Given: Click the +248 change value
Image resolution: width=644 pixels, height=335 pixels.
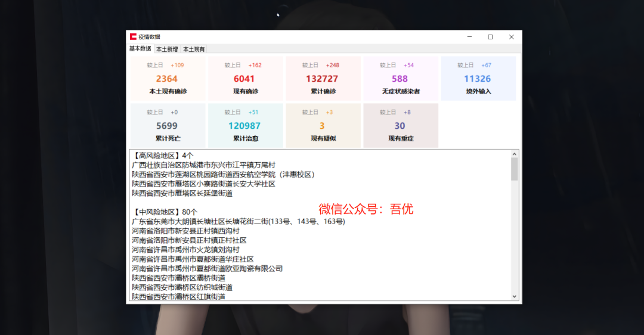Looking at the screenshot, I should tap(332, 66).
